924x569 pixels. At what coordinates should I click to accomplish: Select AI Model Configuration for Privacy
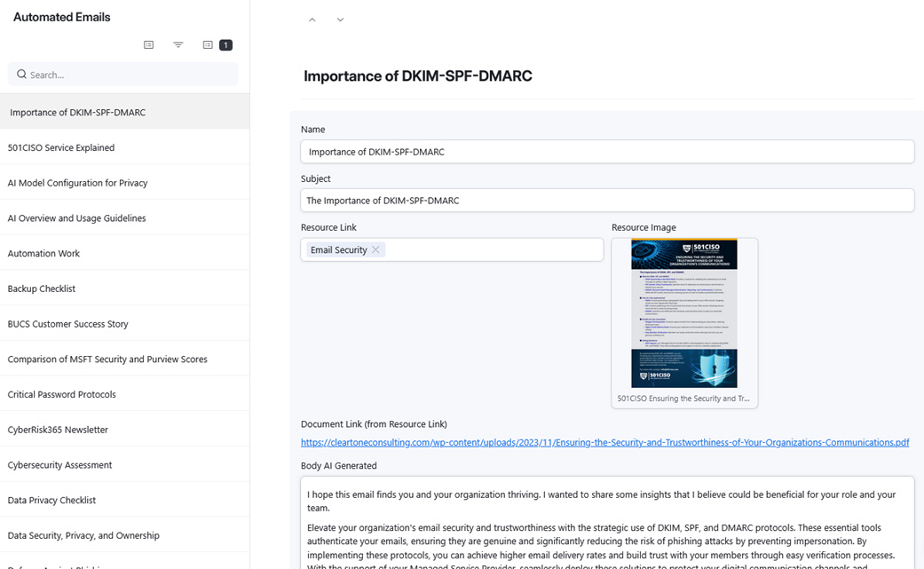point(78,183)
